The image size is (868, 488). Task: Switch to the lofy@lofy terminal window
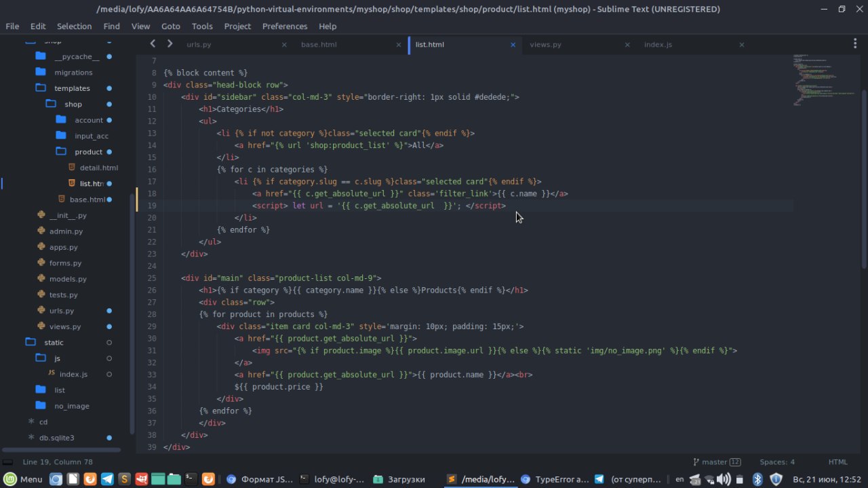(332, 479)
